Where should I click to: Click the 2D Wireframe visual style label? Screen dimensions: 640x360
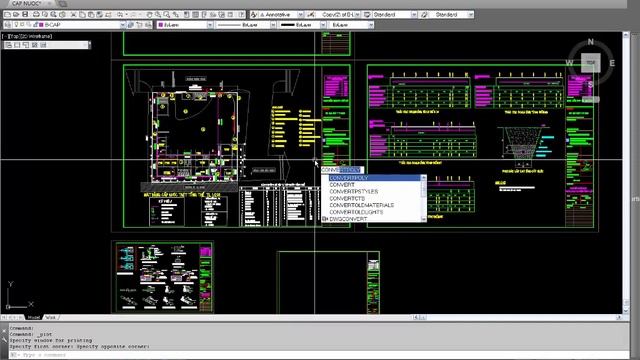[36, 36]
